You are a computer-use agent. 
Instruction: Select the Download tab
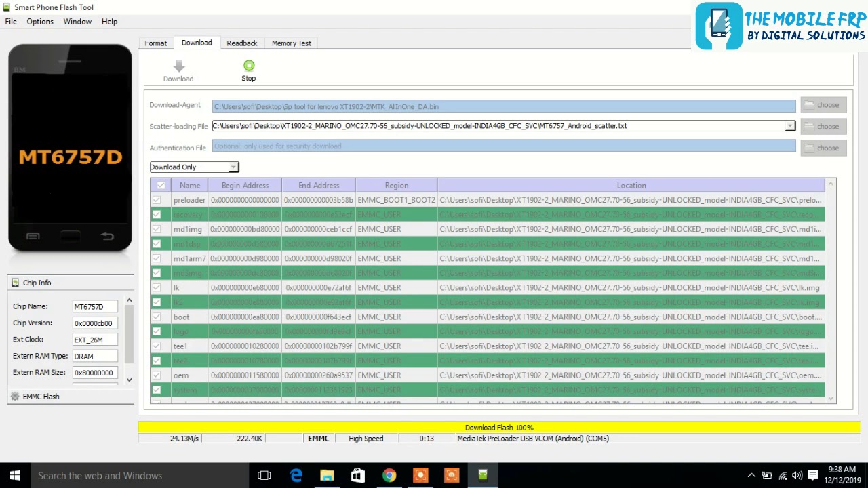coord(197,43)
